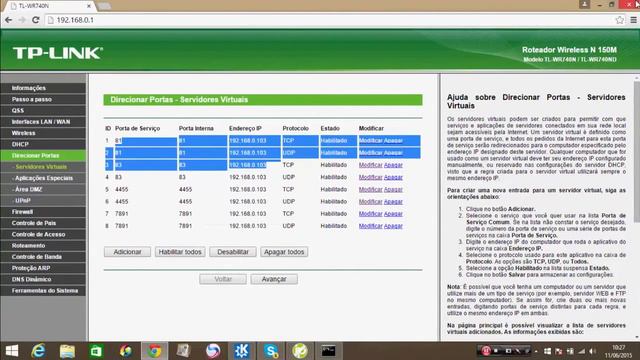
Task: Click Apagar for row 4
Action: 393,177
